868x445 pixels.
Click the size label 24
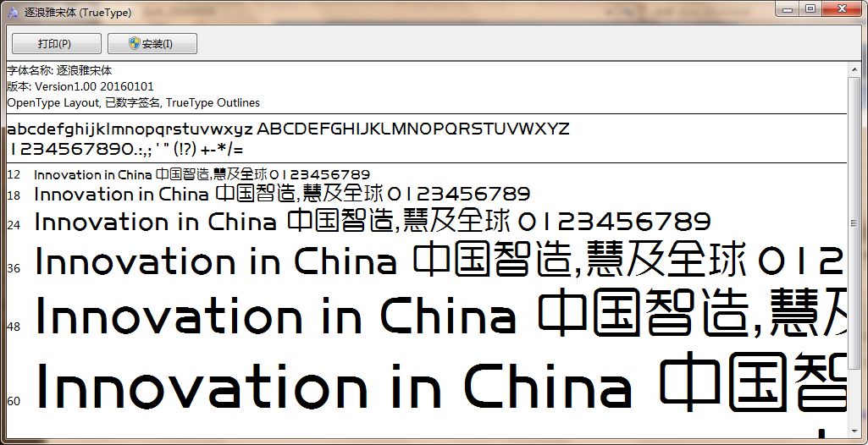pyautogui.click(x=14, y=226)
